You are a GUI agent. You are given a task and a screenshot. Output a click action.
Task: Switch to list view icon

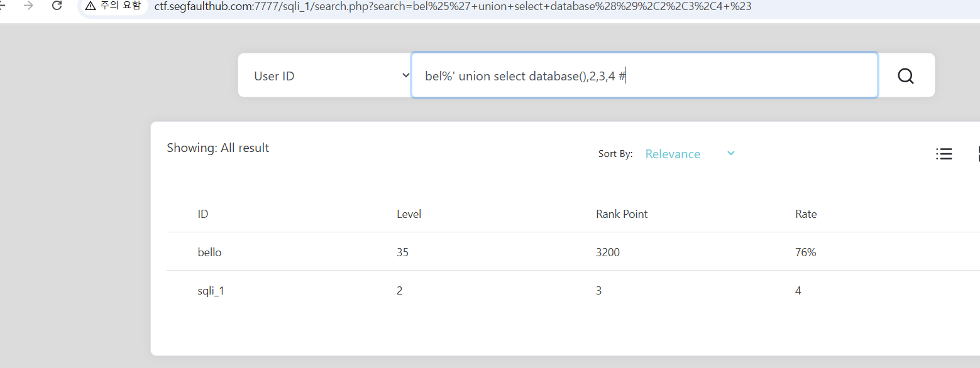click(944, 154)
